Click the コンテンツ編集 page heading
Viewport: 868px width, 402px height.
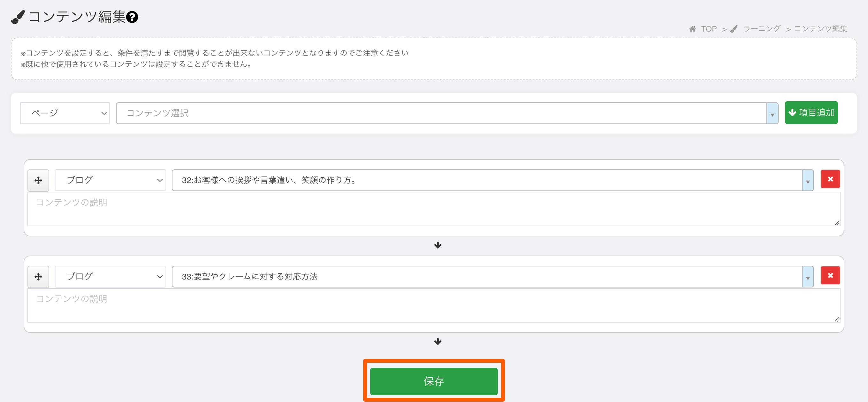[77, 17]
